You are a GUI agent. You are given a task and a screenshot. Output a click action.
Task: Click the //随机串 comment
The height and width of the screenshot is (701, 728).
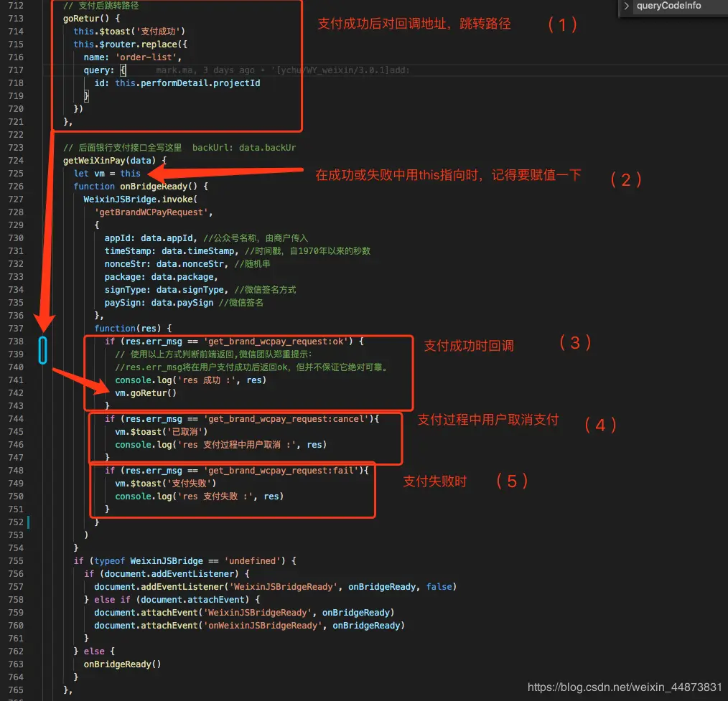click(x=252, y=264)
